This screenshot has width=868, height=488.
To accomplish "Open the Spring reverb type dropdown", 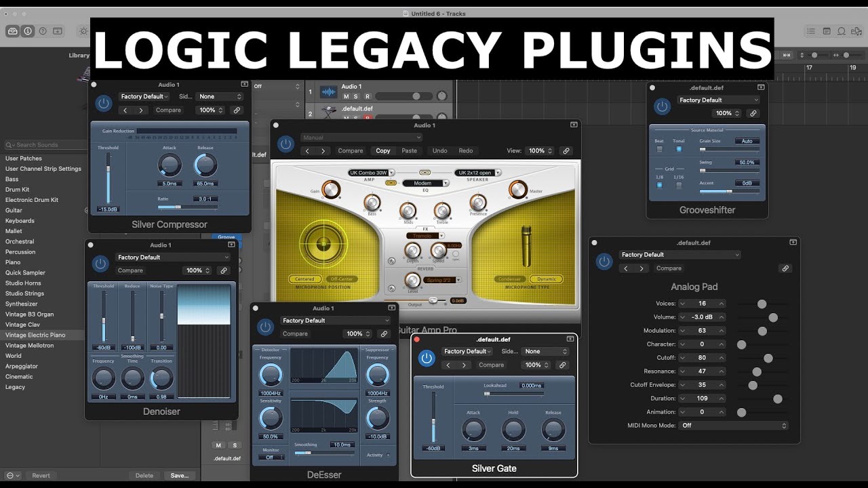I will pos(443,280).
